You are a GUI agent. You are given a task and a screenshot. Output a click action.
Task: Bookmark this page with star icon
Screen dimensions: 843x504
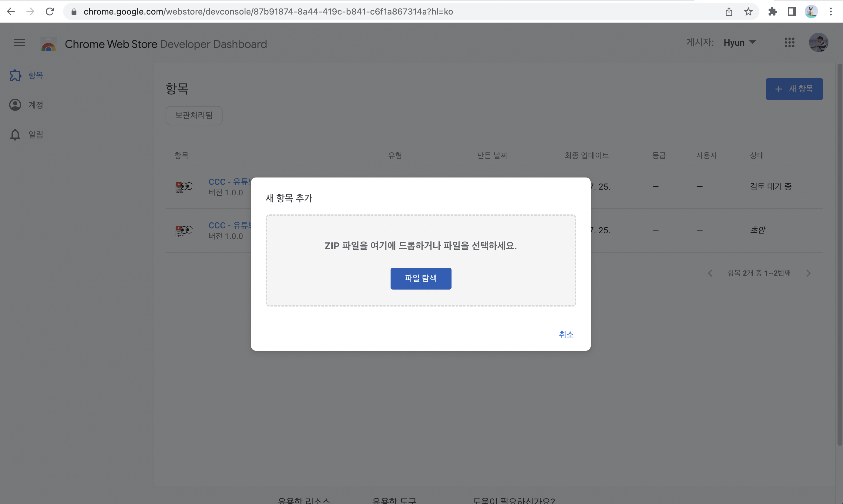click(x=748, y=12)
